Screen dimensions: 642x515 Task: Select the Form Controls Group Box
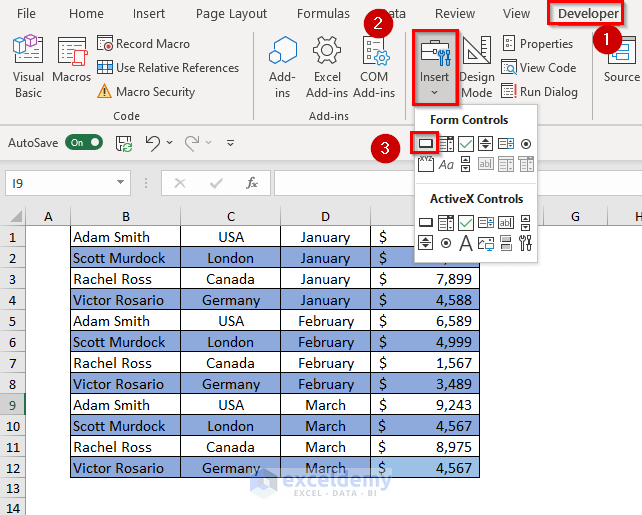coord(426,164)
